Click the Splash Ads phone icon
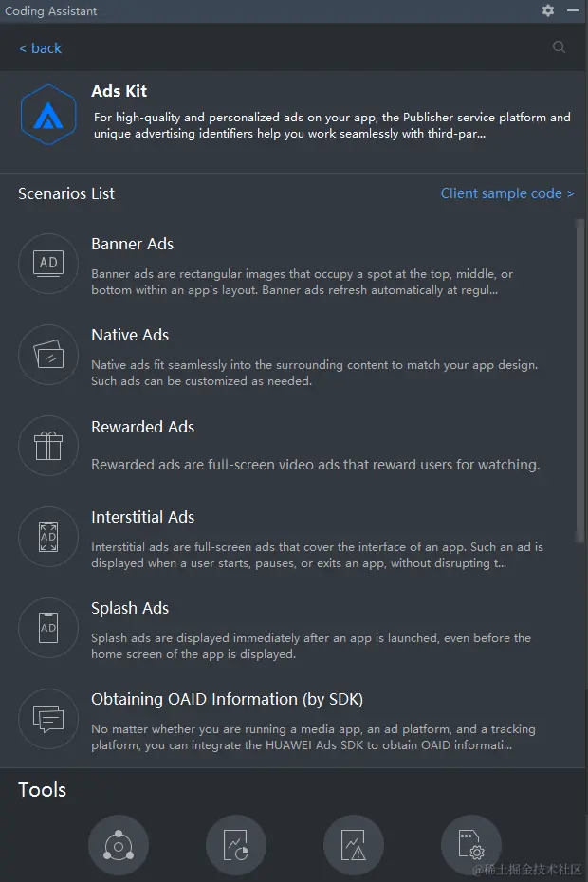 tap(48, 628)
